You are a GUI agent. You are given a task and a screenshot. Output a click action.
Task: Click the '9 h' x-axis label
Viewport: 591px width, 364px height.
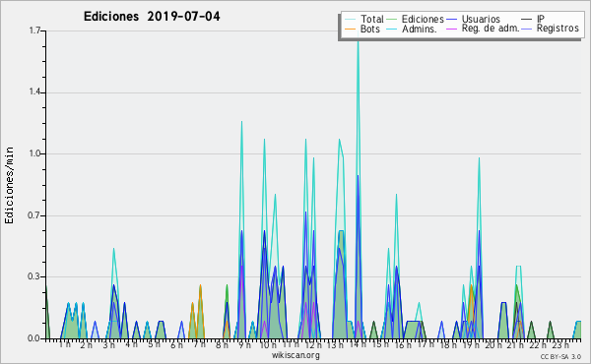[244, 345]
